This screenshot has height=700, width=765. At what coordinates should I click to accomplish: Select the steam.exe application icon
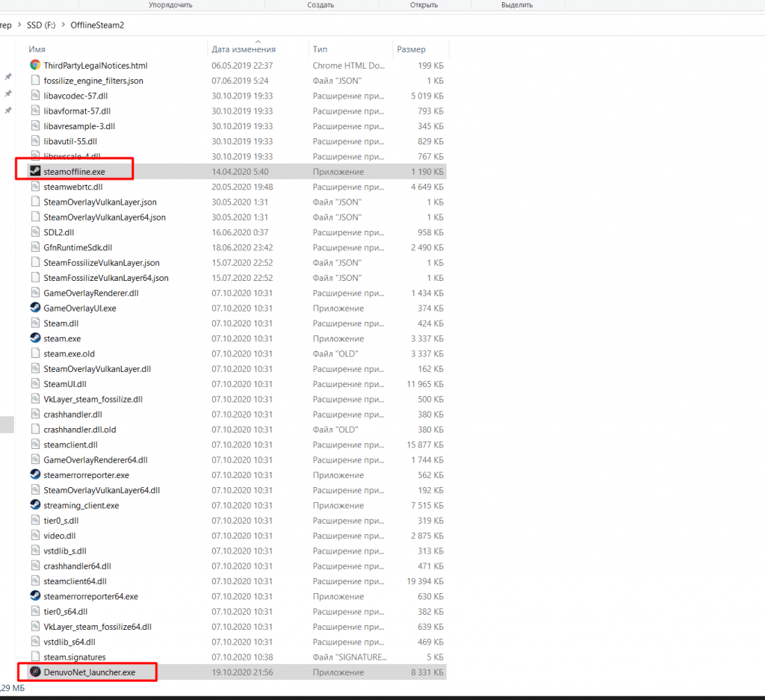35,338
